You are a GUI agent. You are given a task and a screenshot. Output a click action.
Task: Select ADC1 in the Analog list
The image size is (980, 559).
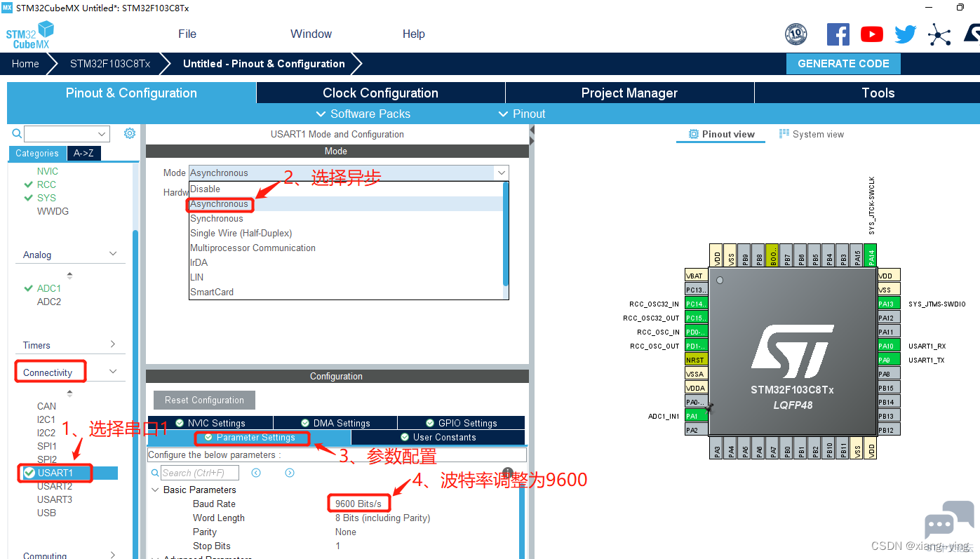pyautogui.click(x=48, y=288)
